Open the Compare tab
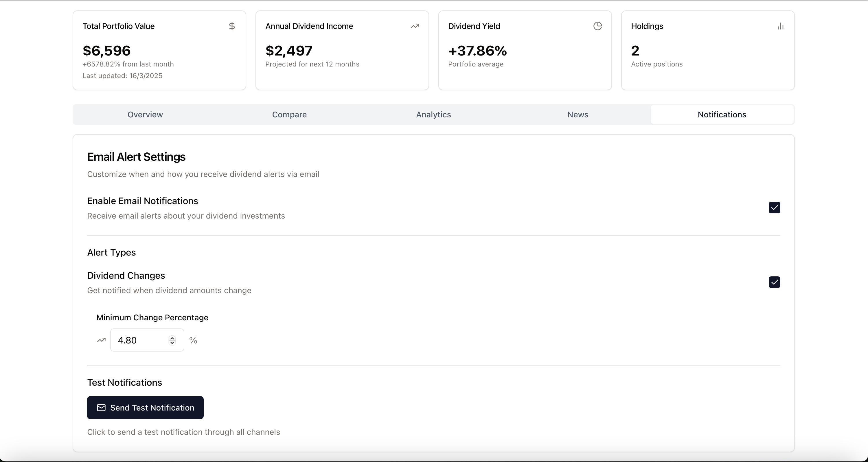This screenshot has width=868, height=462. click(x=289, y=114)
